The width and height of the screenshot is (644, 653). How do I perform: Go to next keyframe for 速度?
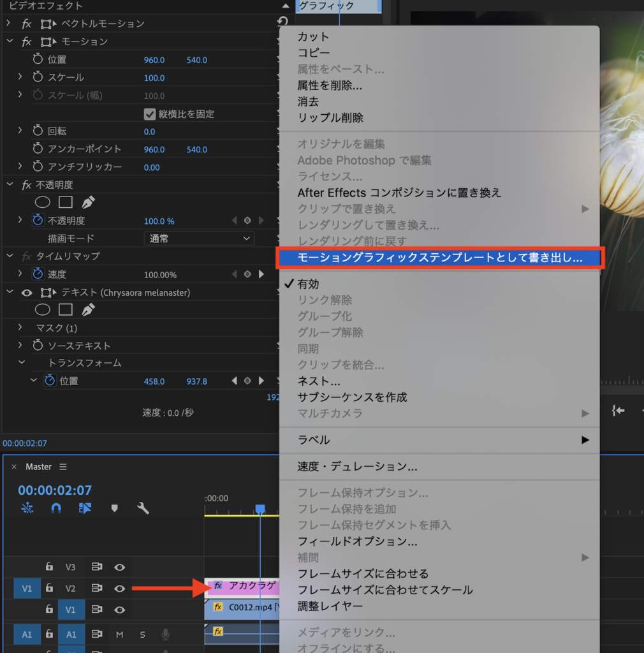tap(261, 274)
